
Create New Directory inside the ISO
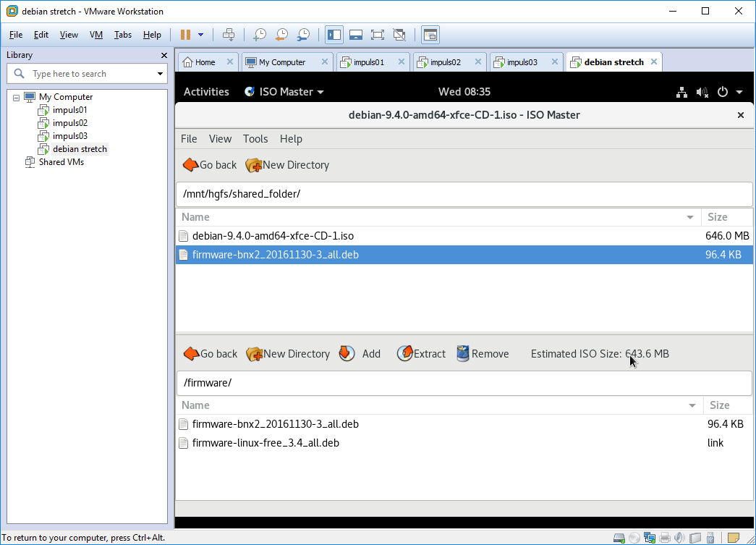click(288, 354)
